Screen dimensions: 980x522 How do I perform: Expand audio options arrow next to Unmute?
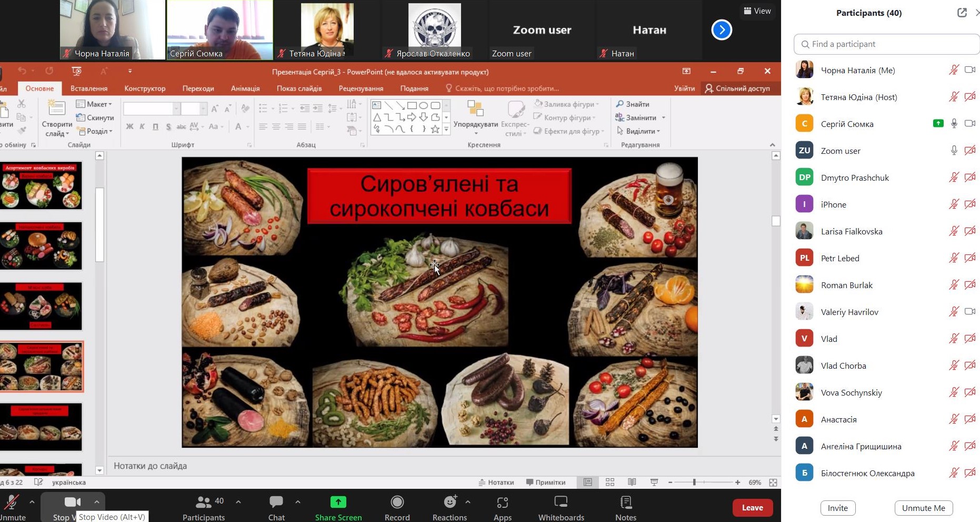(32, 502)
